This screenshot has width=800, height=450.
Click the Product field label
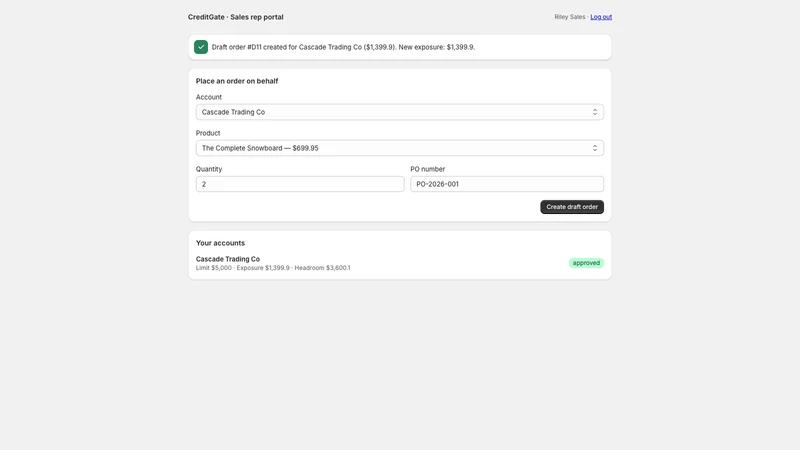pos(208,133)
